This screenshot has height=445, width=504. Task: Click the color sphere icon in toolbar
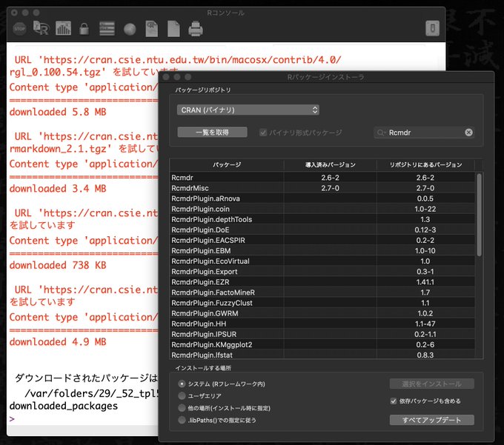(130, 30)
